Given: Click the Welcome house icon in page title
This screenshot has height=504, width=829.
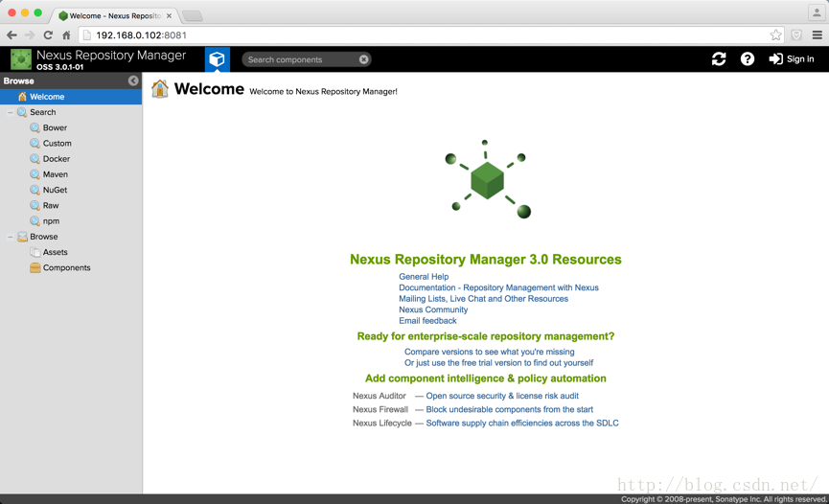Looking at the screenshot, I should [x=160, y=88].
